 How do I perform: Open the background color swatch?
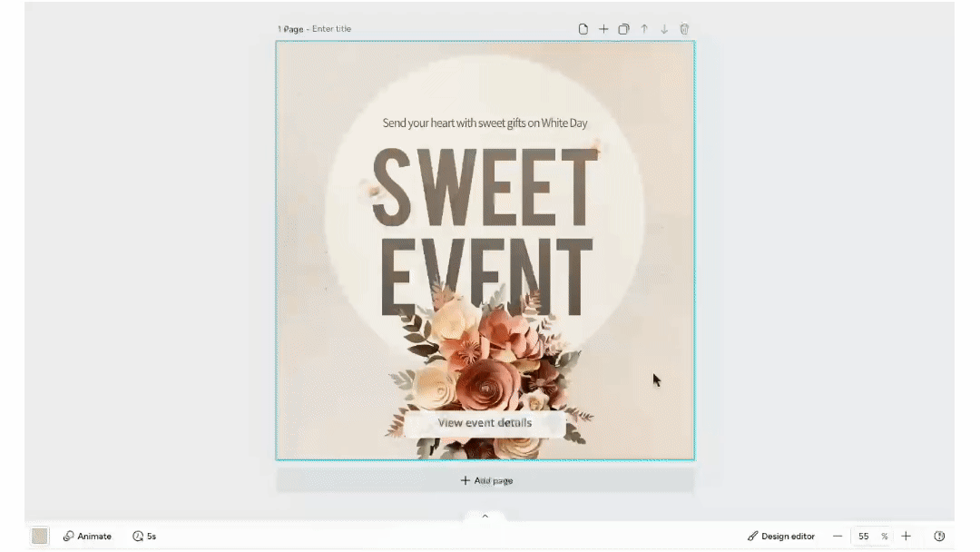tap(40, 537)
